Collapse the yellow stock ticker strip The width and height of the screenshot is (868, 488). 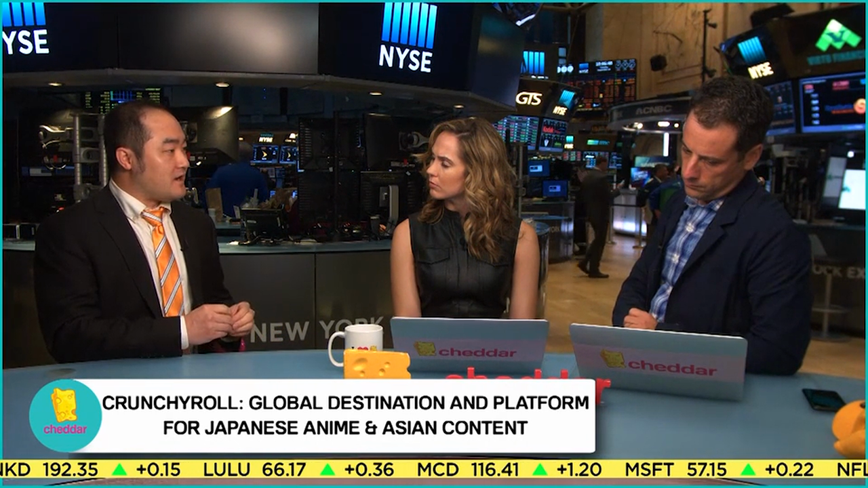434,468
